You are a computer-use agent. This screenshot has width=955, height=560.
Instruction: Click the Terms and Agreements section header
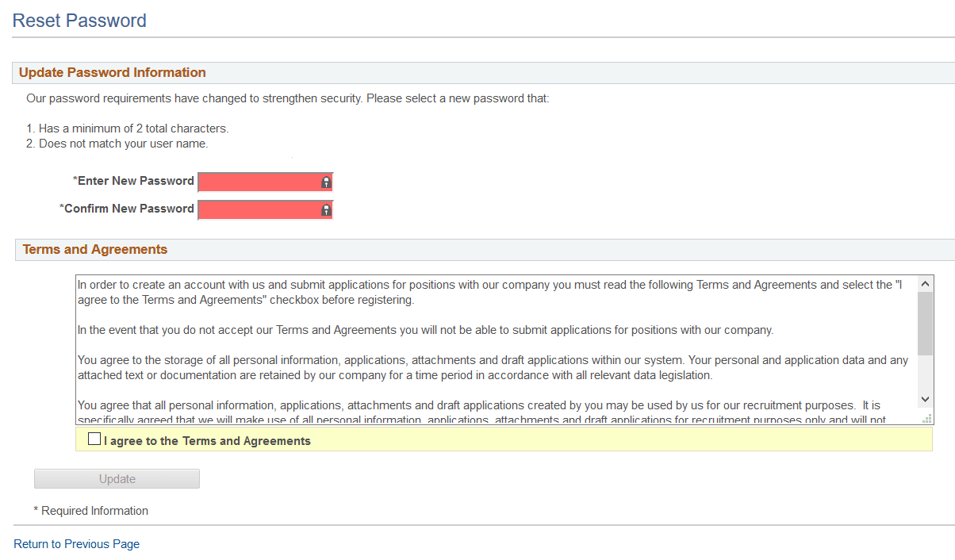[94, 249]
